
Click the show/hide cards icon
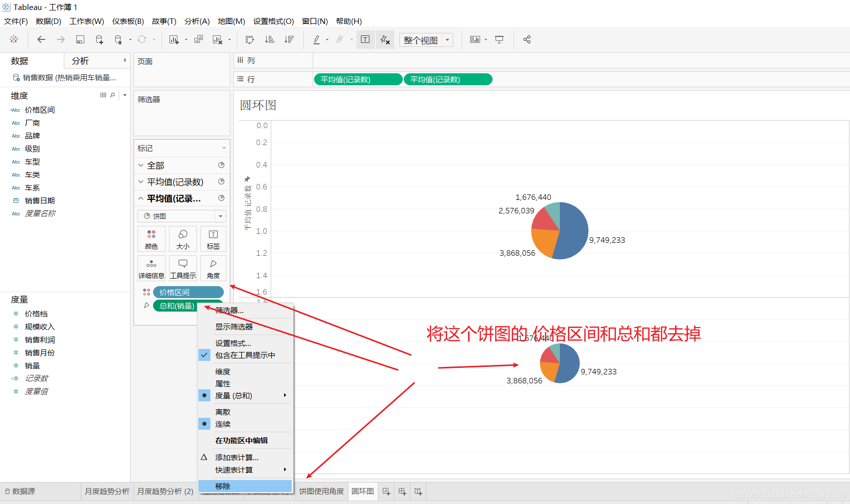coord(475,39)
